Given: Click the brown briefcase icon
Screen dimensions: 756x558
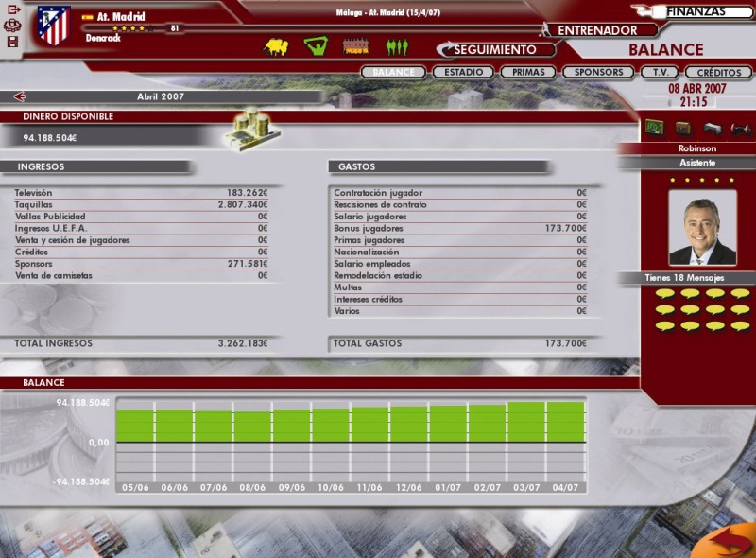Looking at the screenshot, I should click(682, 128).
